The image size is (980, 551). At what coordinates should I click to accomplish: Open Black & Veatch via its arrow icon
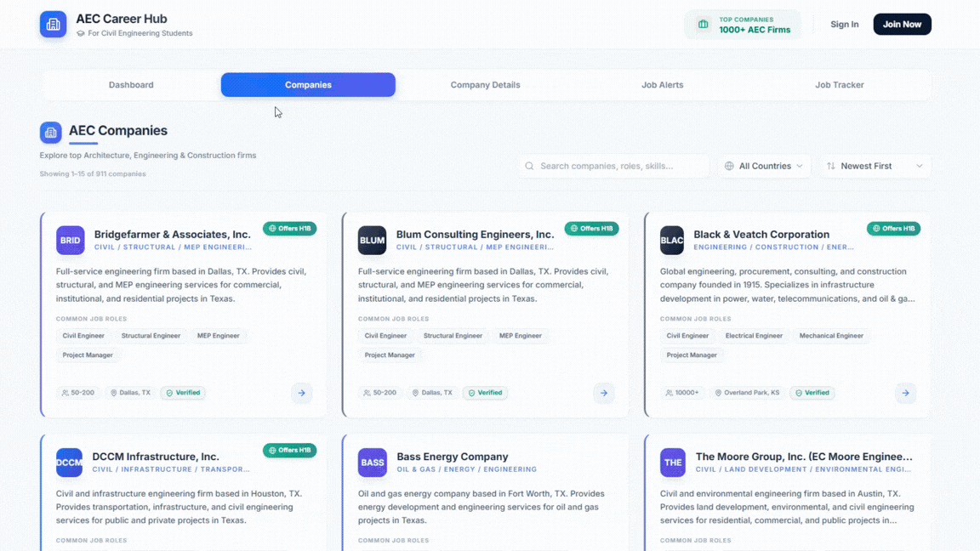coord(906,393)
